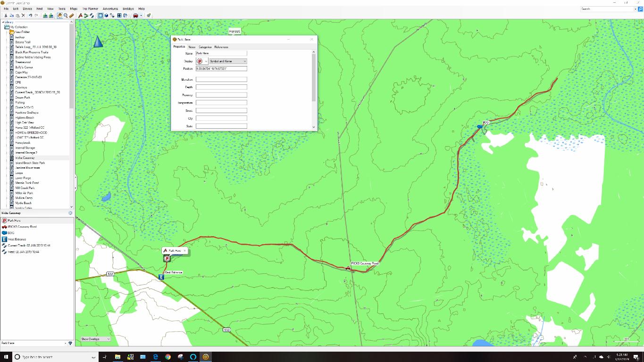Toggle the 3D map view cube

(107, 16)
